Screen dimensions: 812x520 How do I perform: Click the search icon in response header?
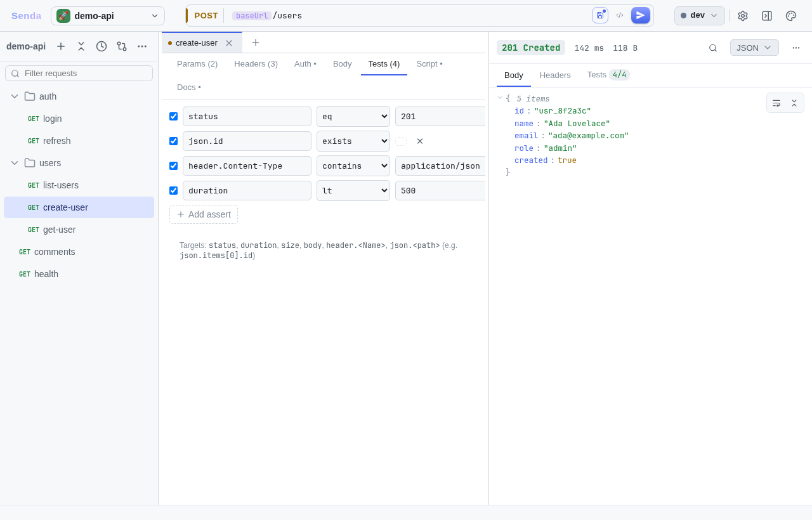(713, 48)
